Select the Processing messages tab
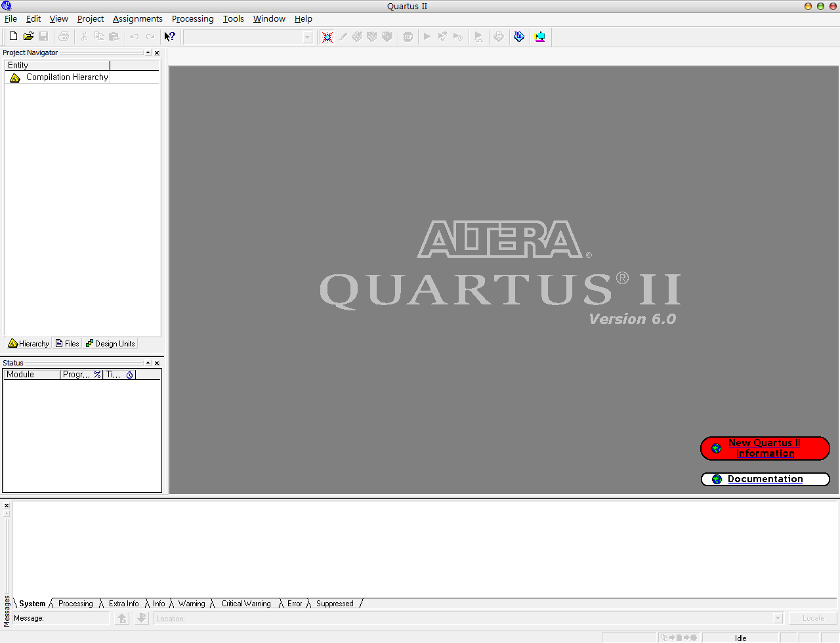This screenshot has height=643, width=840. (75, 604)
